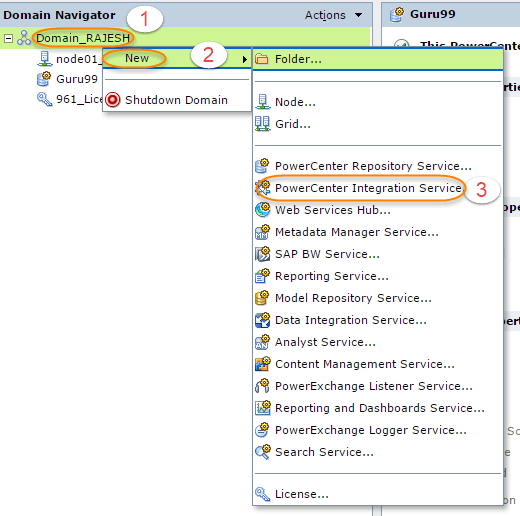
Task: Choose Folder... from the New submenu
Action: (x=378, y=59)
